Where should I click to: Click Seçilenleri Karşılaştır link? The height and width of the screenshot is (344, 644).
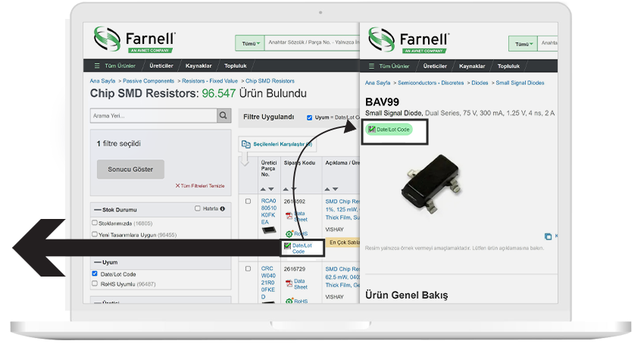[283, 144]
